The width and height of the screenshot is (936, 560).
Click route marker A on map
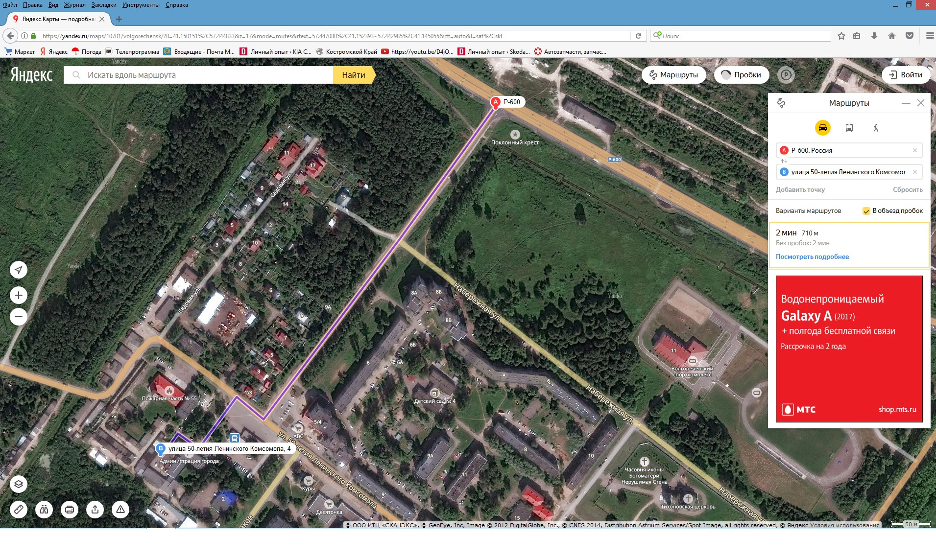pos(496,103)
